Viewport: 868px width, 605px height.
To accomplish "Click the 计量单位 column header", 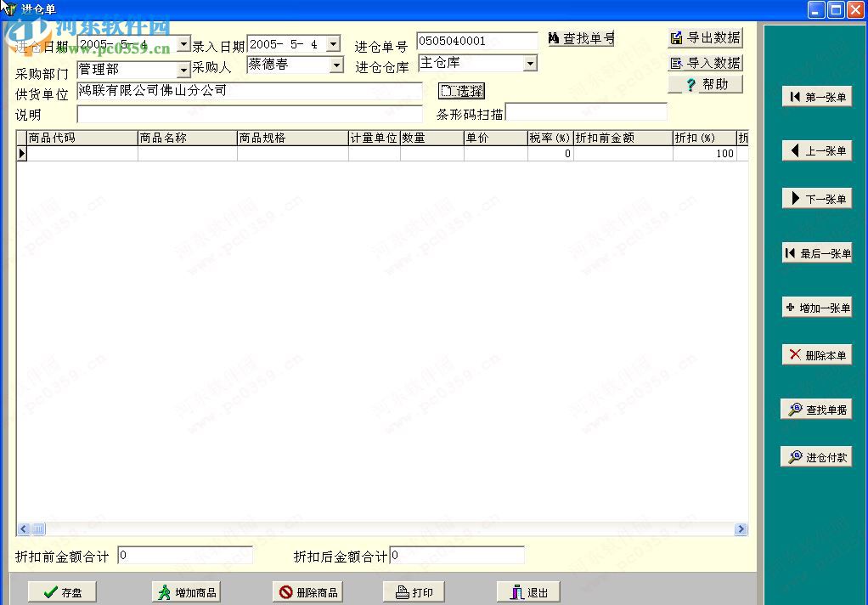I will pos(375,138).
